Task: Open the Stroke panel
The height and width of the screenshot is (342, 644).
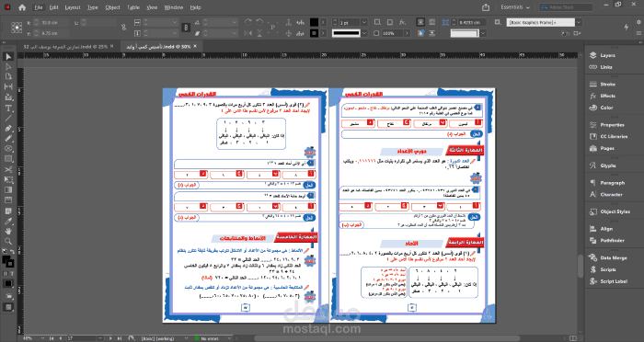Action: click(x=607, y=85)
